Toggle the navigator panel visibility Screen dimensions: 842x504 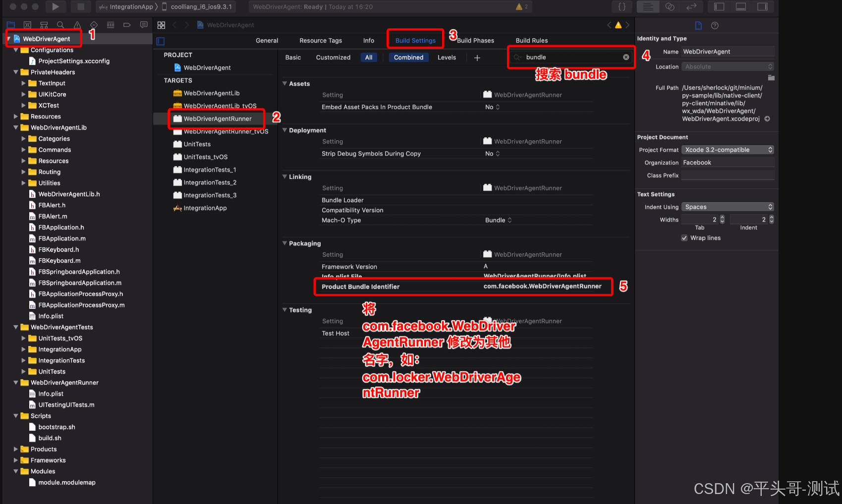point(719,6)
